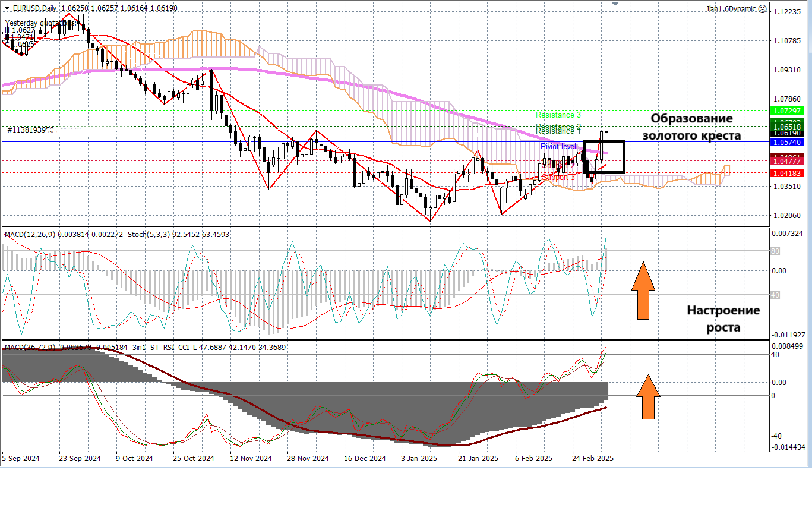
Task: Click the Pivot level label on chart
Action: [x=558, y=146]
